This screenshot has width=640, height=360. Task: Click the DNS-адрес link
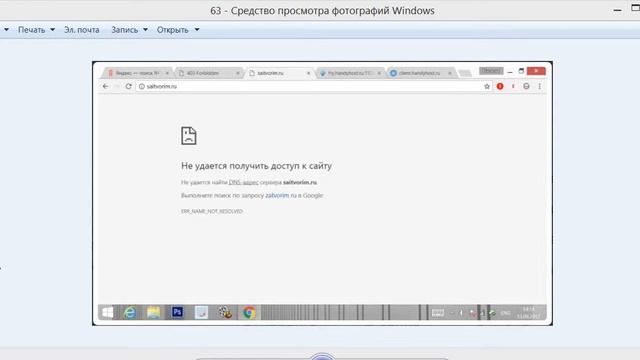tap(243, 182)
